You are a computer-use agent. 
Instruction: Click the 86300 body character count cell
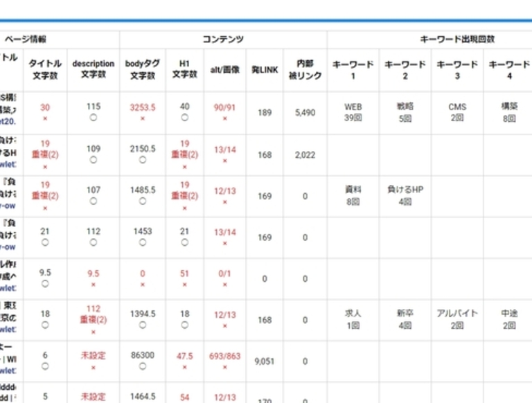[142, 355]
